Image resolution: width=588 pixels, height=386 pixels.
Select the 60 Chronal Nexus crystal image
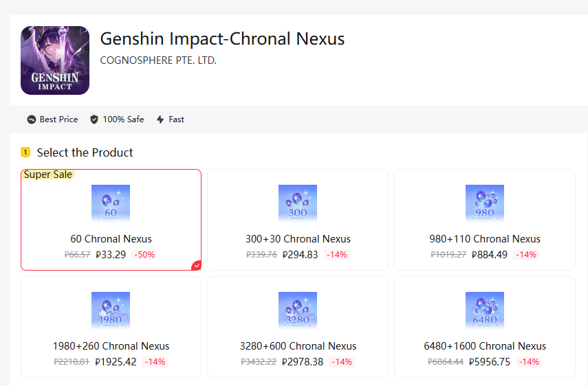click(x=111, y=203)
